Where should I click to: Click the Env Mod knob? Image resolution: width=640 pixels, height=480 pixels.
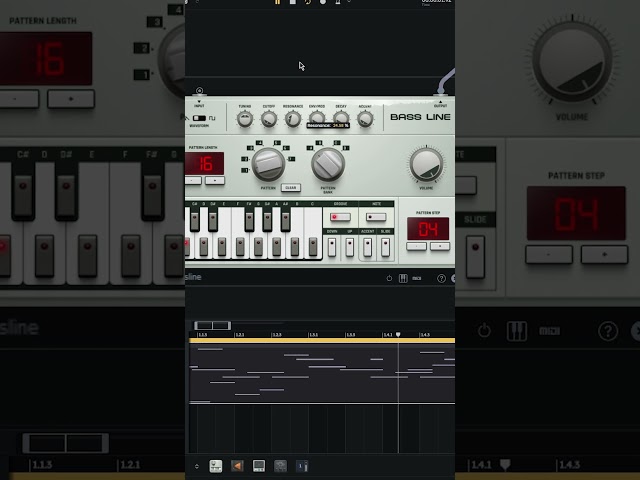(x=317, y=117)
